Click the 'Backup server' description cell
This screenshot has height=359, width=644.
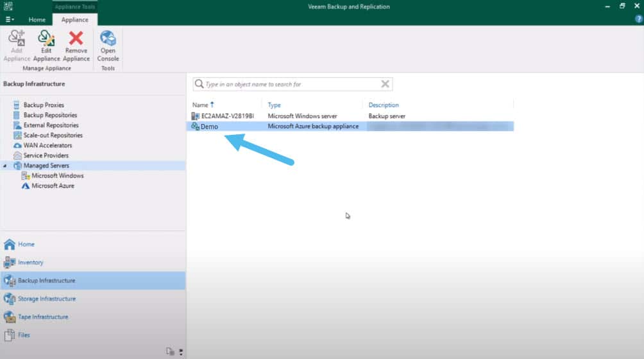point(387,116)
